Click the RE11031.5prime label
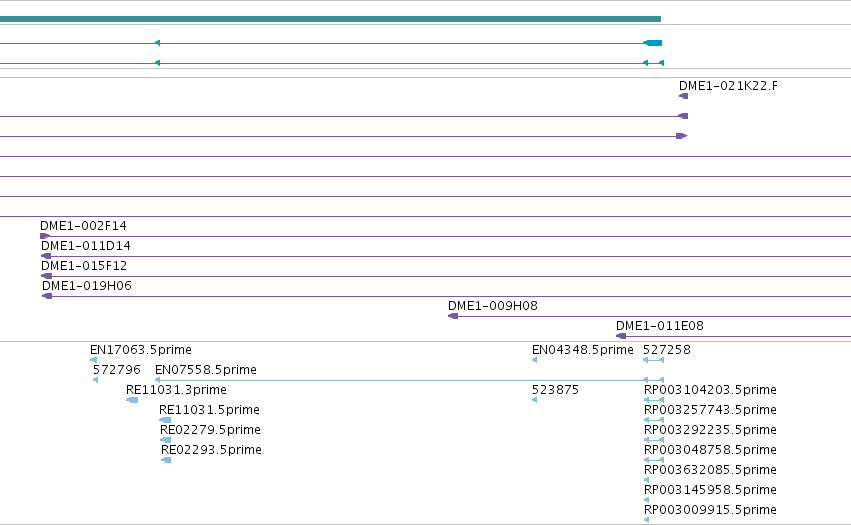851x525 pixels. pos(209,410)
